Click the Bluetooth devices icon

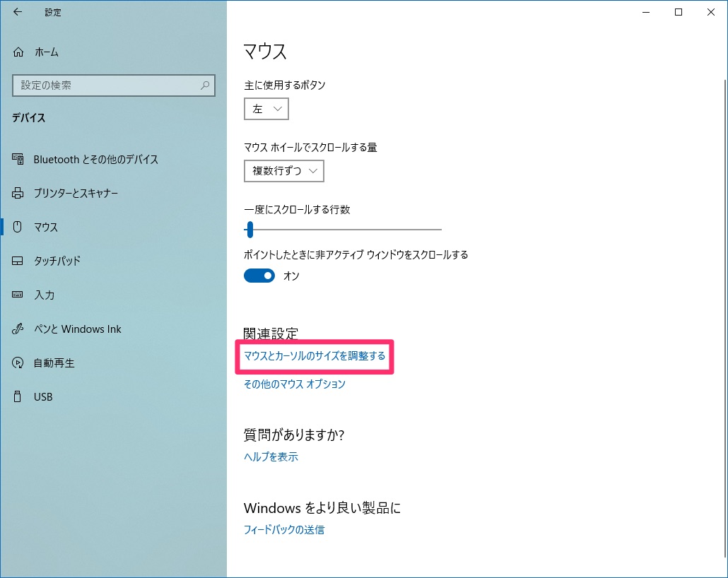tap(18, 159)
